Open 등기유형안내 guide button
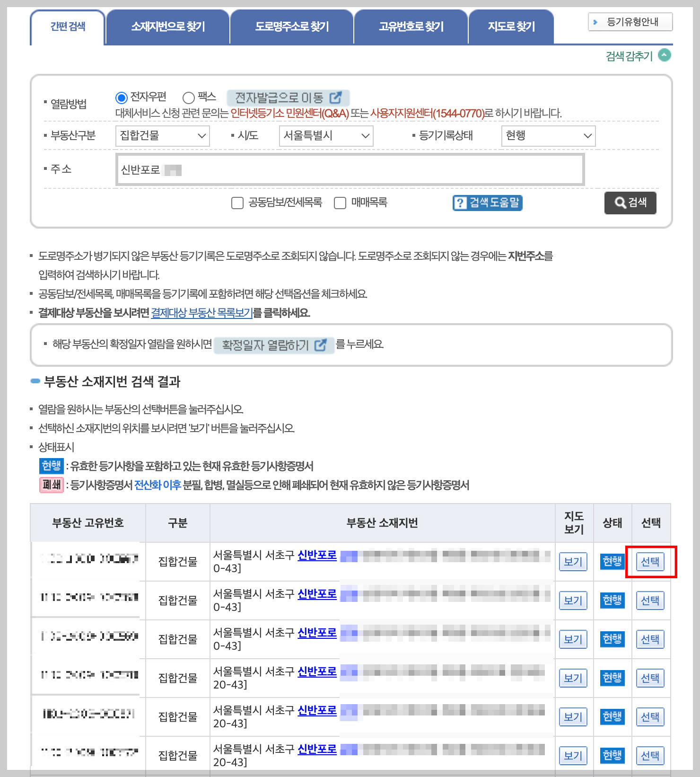The width and height of the screenshot is (700, 777). click(630, 22)
